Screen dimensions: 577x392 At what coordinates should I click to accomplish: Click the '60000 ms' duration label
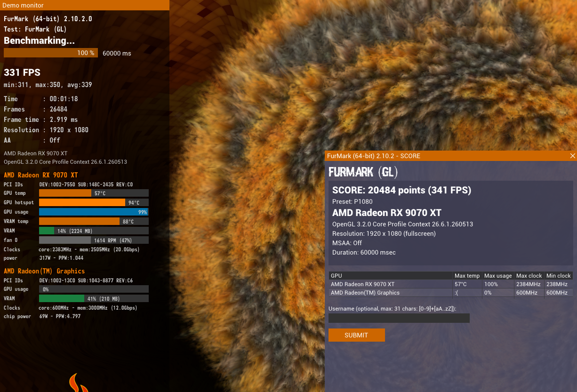(x=117, y=53)
